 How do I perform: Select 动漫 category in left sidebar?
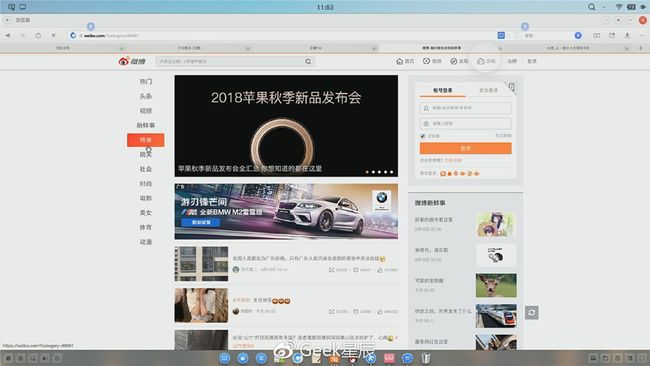[146, 242]
